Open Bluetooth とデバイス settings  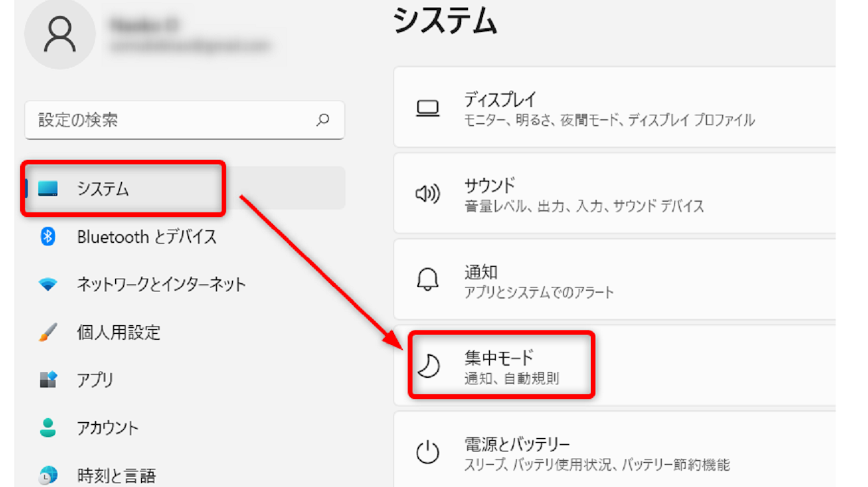[146, 237]
